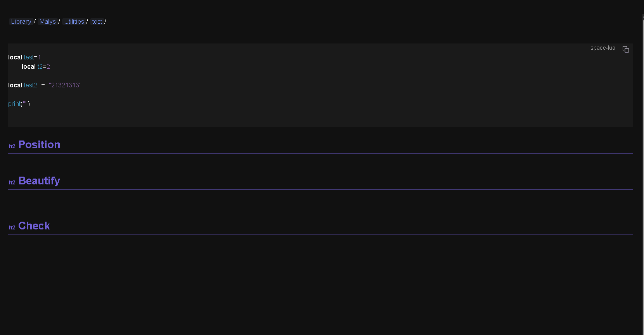
Task: Go to the Utilities breadcrumb page
Action: click(74, 22)
